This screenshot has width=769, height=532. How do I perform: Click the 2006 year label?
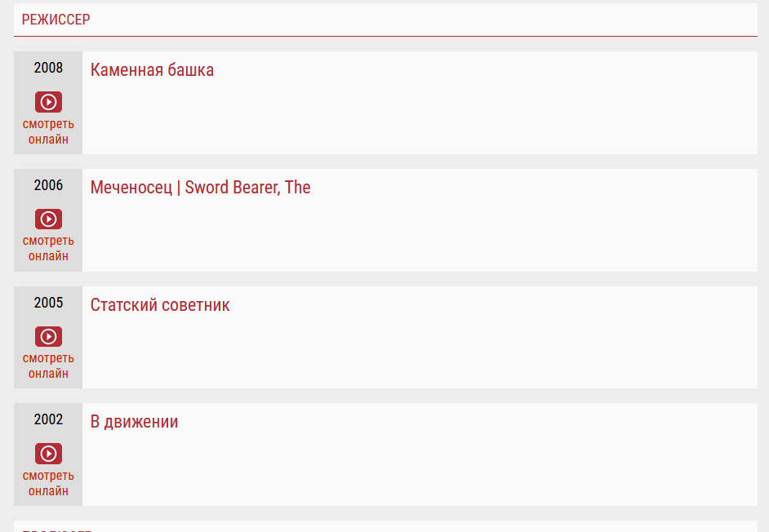click(x=48, y=185)
